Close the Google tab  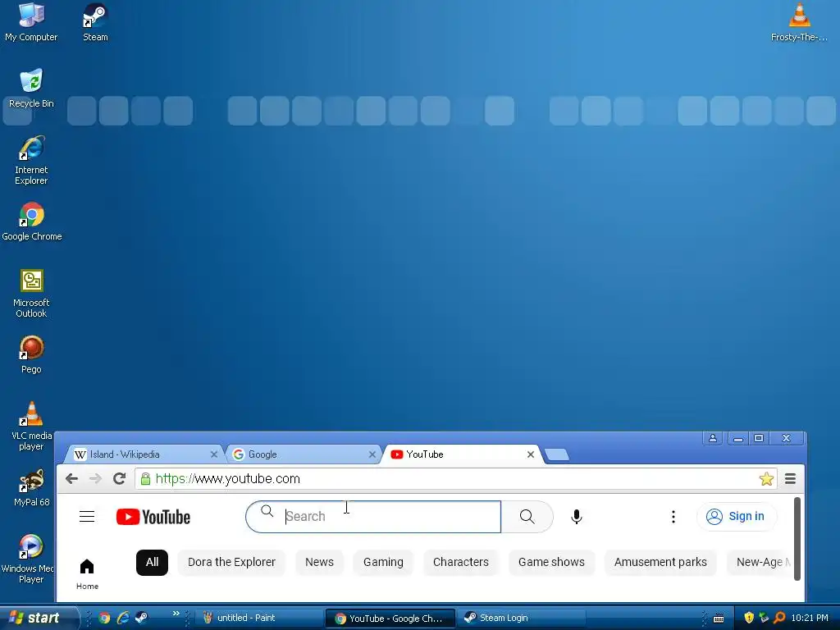point(372,454)
